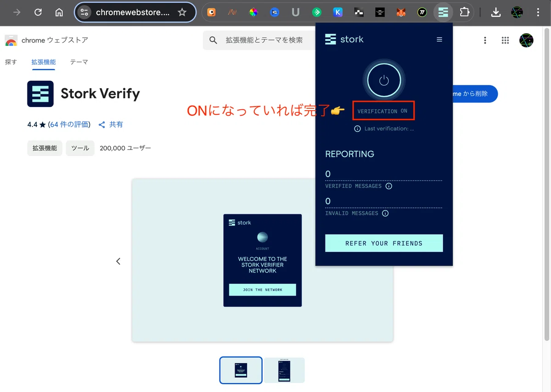Viewport: 551px width, 392px height.
Task: Click the main carousel preview image
Action: point(263,260)
